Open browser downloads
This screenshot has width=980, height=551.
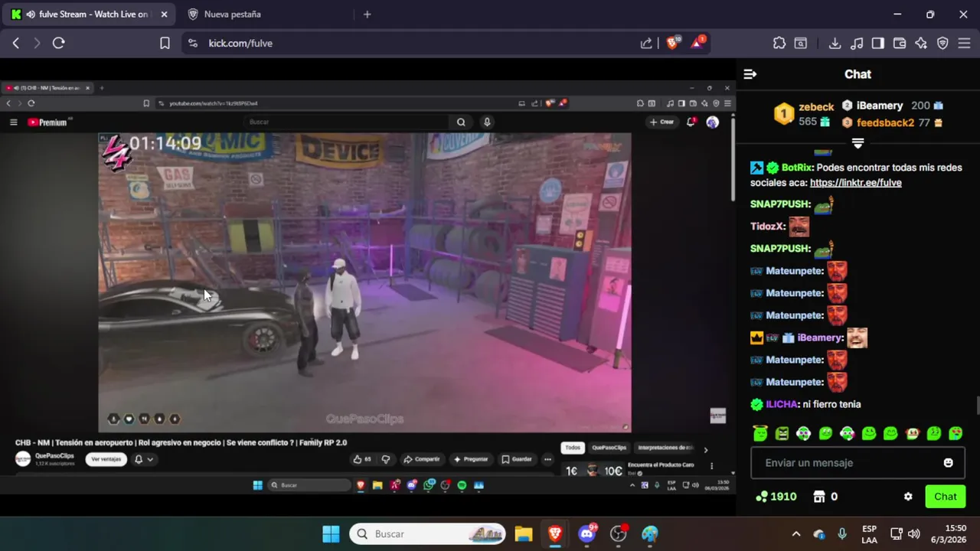(835, 44)
